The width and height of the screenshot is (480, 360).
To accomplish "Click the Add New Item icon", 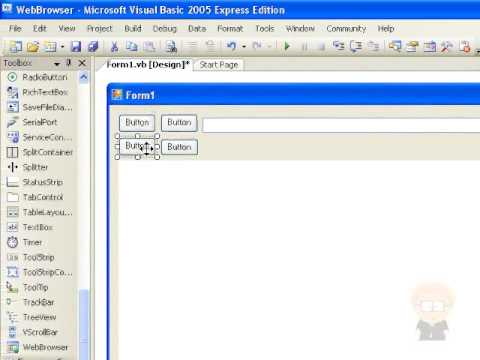I will (50, 46).
